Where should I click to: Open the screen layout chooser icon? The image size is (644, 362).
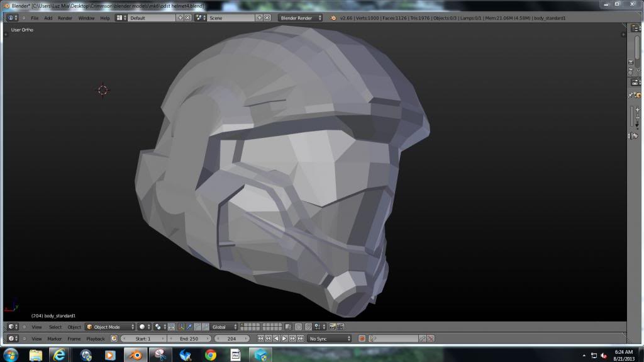(x=121, y=18)
